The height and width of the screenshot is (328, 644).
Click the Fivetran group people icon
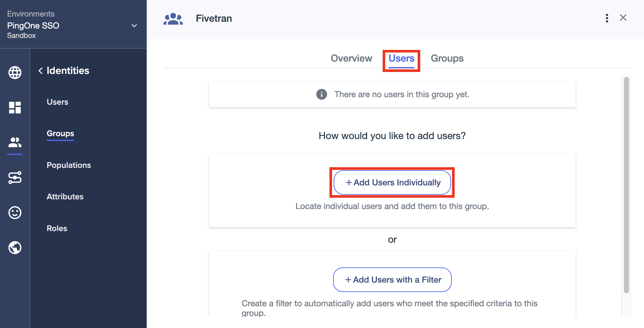click(x=173, y=19)
